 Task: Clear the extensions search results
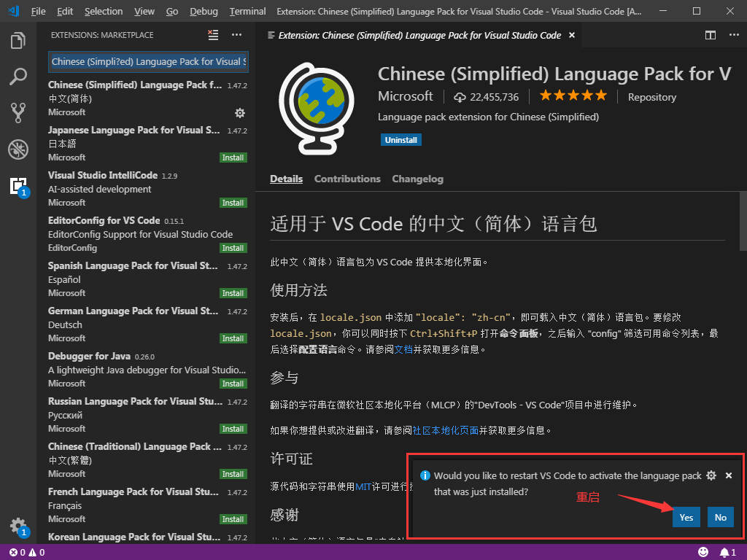pos(213,35)
